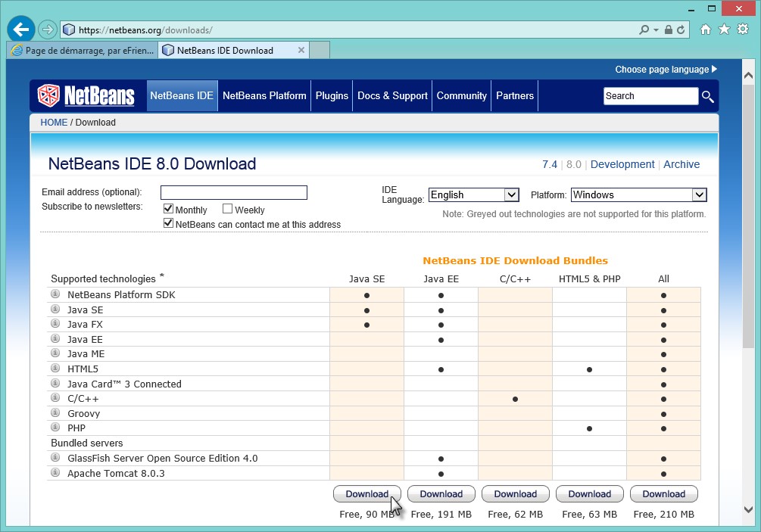This screenshot has height=532, width=761.
Task: Uncheck the Monthly newsletter checkbox
Action: 169,209
